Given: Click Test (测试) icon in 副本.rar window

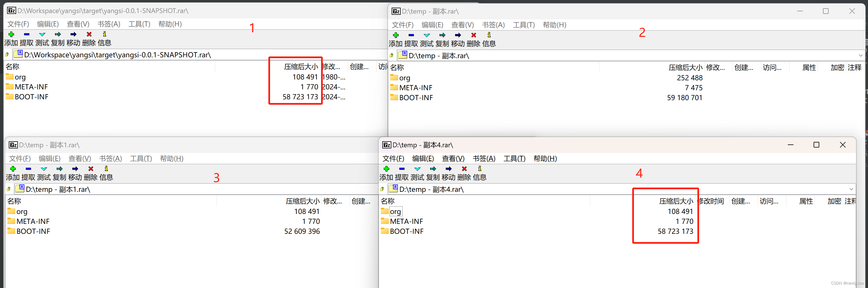Looking at the screenshot, I should click(426, 35).
